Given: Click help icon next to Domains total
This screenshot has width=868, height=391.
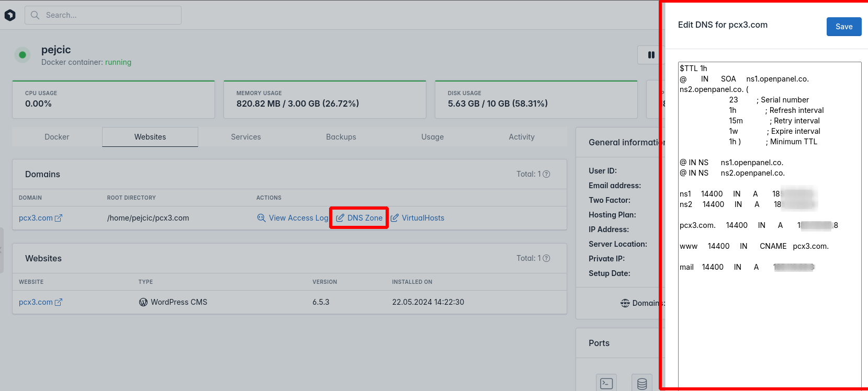Looking at the screenshot, I should point(546,174).
